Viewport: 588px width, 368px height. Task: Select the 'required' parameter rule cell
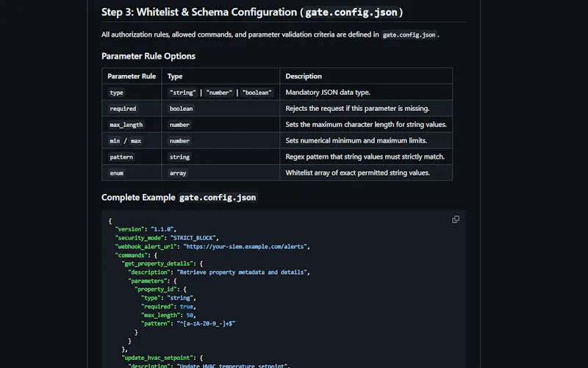132,108
